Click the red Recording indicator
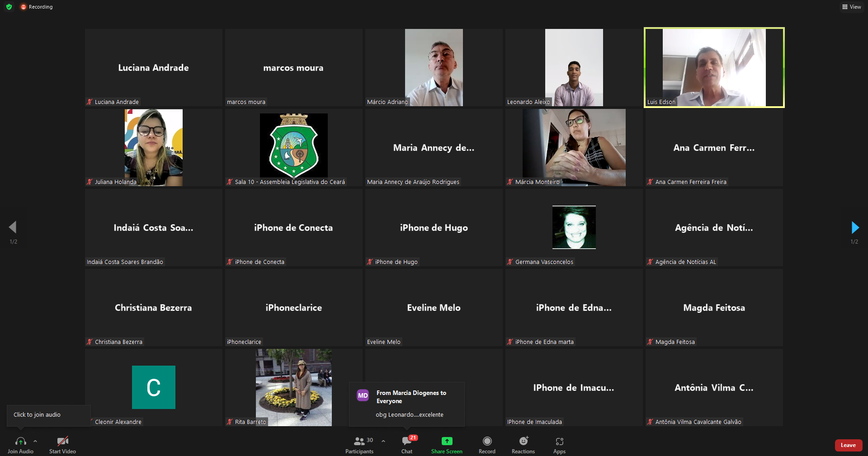The width and height of the screenshot is (868, 456). (x=37, y=7)
